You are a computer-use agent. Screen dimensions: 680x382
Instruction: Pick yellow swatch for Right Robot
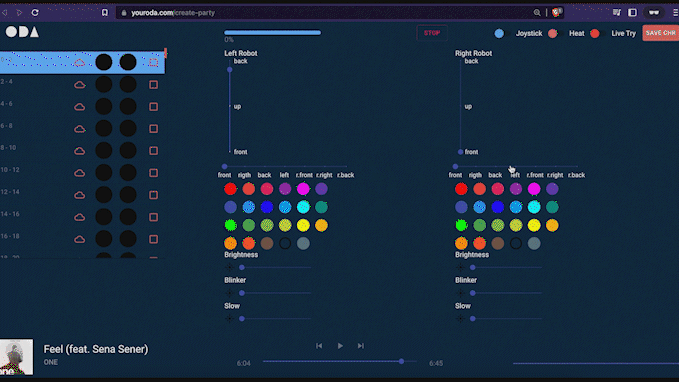point(534,225)
